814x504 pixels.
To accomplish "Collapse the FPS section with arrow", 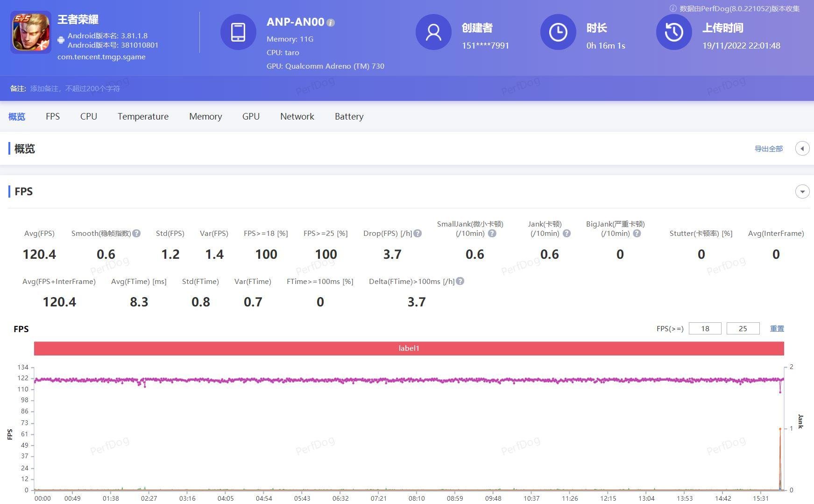I will pos(802,192).
